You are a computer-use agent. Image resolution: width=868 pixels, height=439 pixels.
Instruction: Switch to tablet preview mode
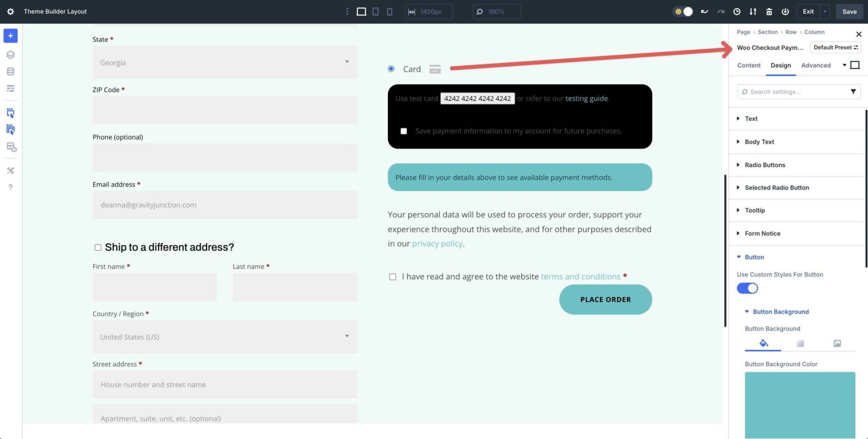pos(376,11)
